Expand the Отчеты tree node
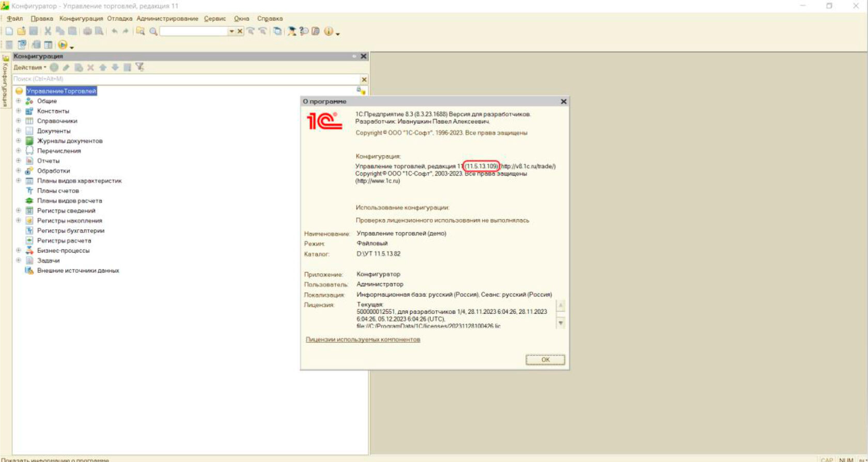868x462 pixels. pos(19,161)
